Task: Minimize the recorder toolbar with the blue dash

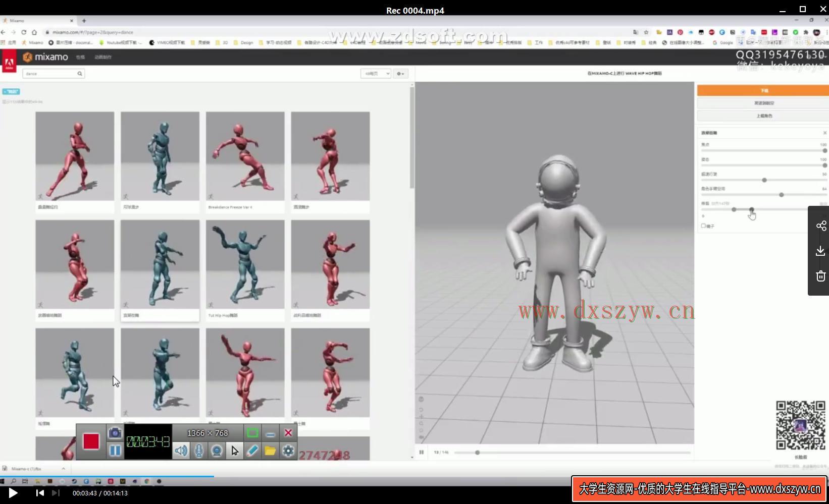Action: (270, 433)
